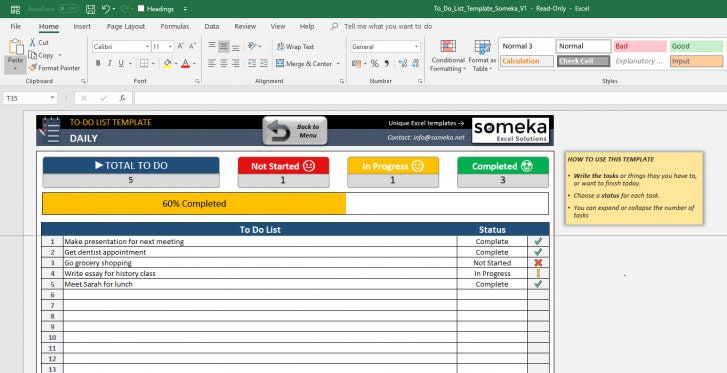The image size is (727, 373).
Task: Open the Clipboard dialog launcher
Action: pyautogui.click(x=83, y=81)
